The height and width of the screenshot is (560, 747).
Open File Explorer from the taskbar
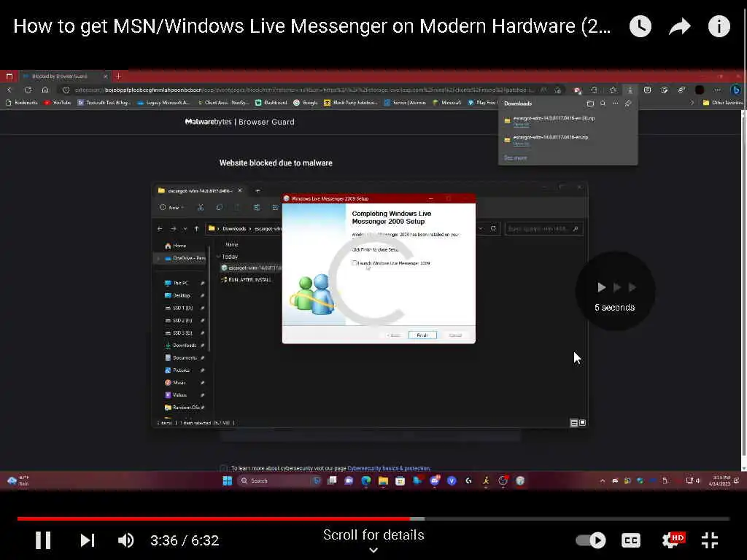click(x=383, y=481)
